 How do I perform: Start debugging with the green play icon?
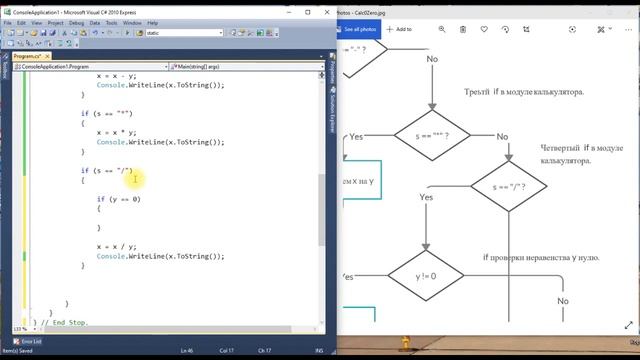click(127, 33)
